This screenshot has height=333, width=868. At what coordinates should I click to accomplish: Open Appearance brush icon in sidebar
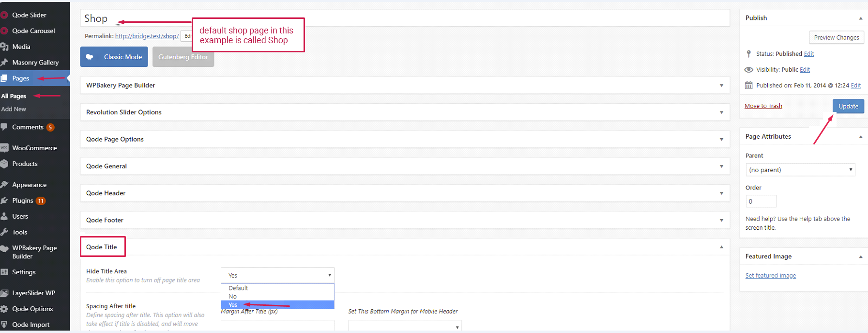4,185
